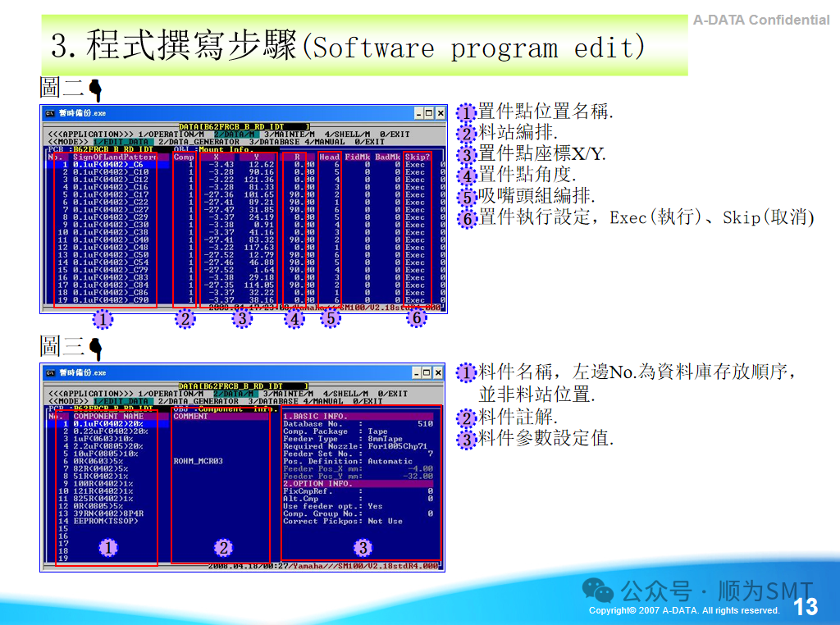Select 2/DATA_GENERATOR mode in the Component Info window

(x=199, y=401)
